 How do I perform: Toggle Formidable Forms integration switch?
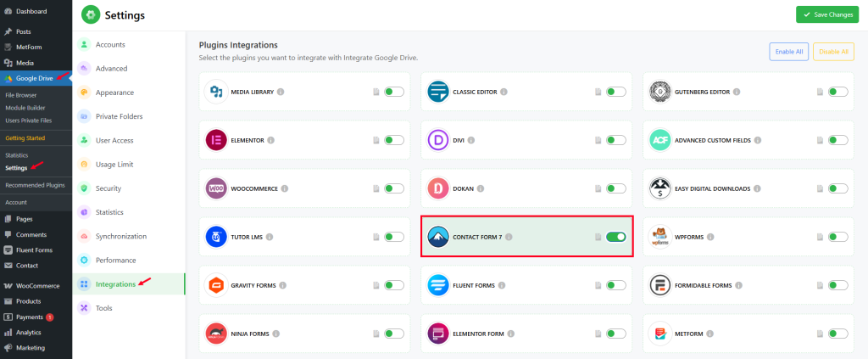(838, 285)
